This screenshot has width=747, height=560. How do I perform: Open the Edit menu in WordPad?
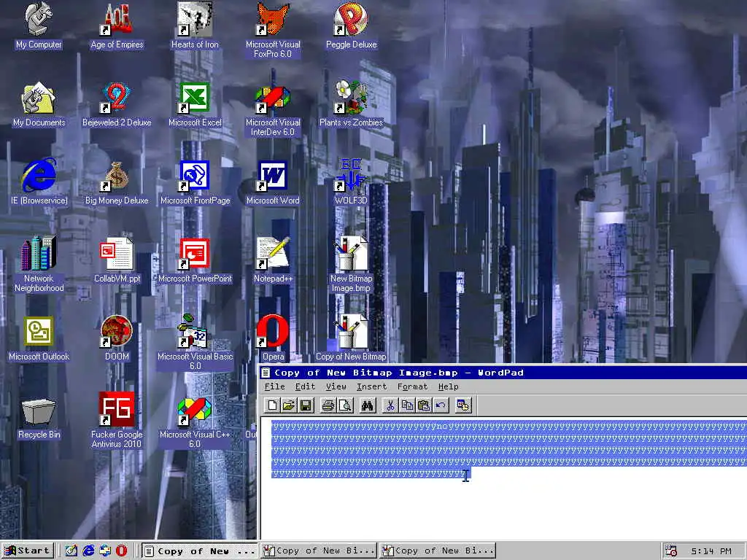305,386
